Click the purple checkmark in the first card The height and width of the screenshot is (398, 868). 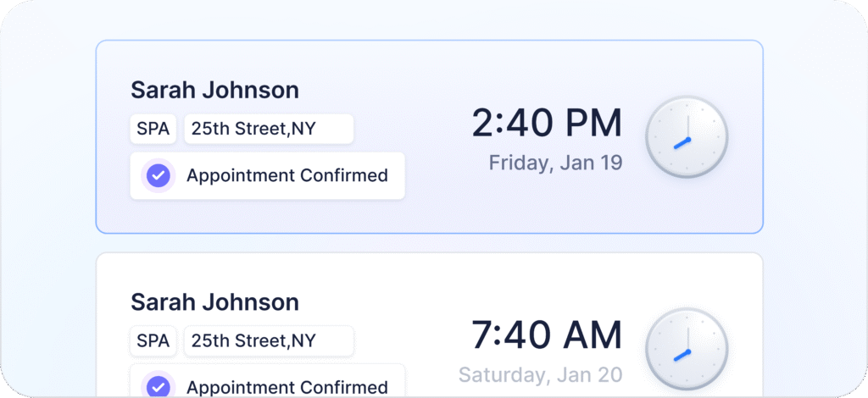(x=159, y=176)
